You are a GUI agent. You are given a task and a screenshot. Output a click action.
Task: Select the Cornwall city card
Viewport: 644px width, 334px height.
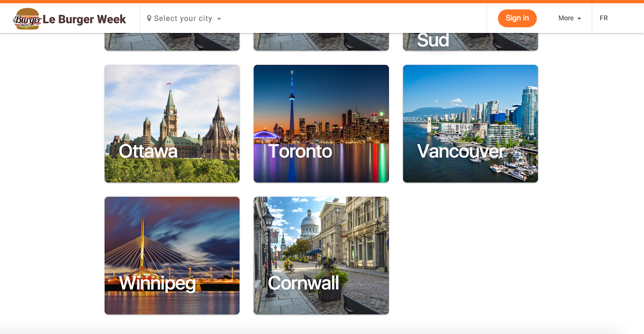tap(321, 256)
